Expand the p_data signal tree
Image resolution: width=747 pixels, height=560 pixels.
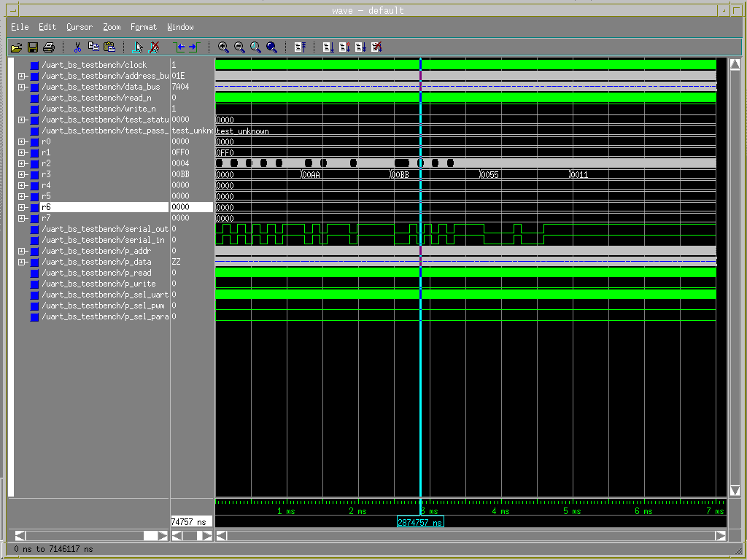click(x=22, y=262)
